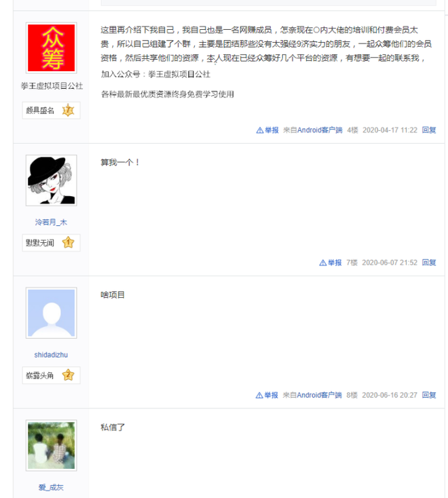The image size is (448, 498).
Task: Open username link 爱_成灰
Action: [51, 487]
